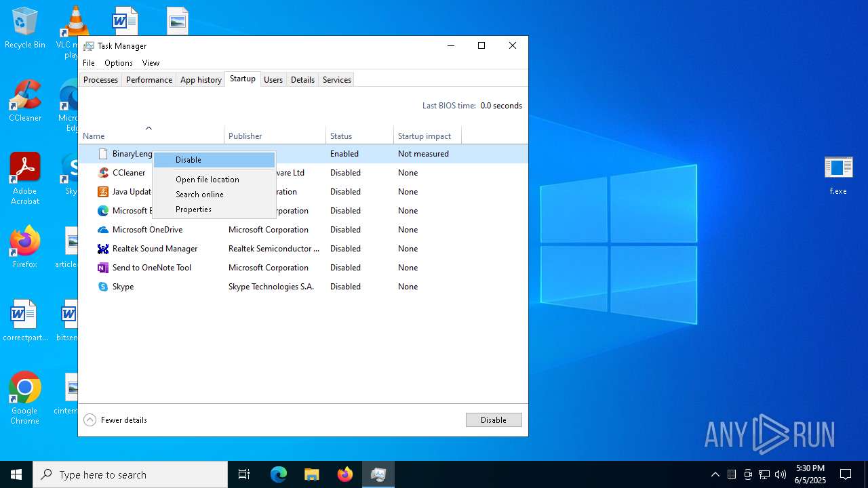Open the View menu
Image resolution: width=868 pixels, height=488 pixels.
tap(151, 63)
